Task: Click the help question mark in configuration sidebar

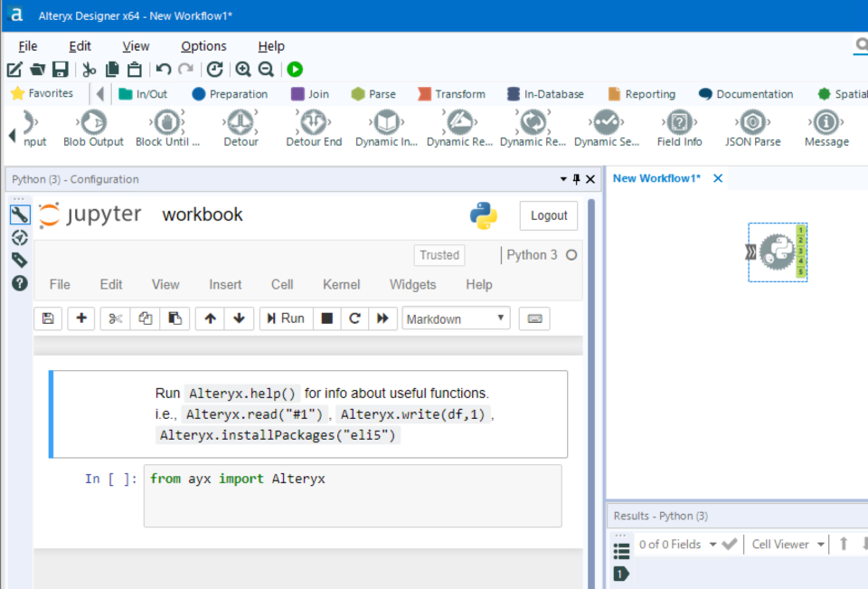Action: point(20,282)
